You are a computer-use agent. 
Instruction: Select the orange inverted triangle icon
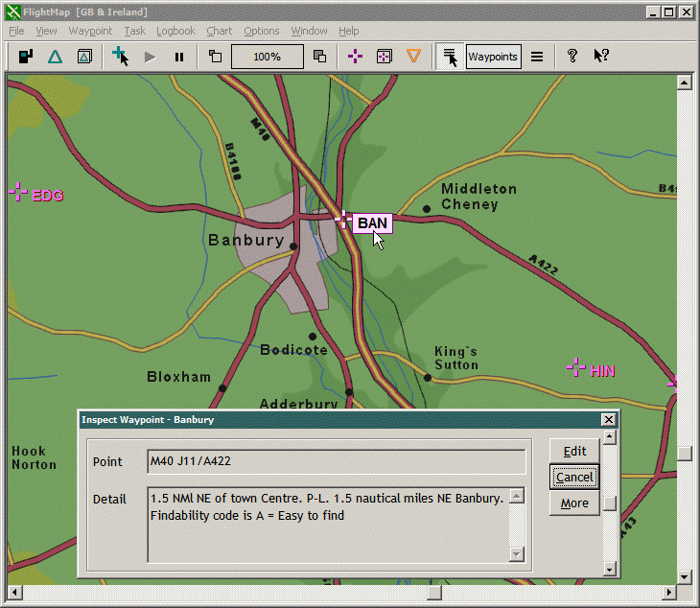click(x=413, y=57)
